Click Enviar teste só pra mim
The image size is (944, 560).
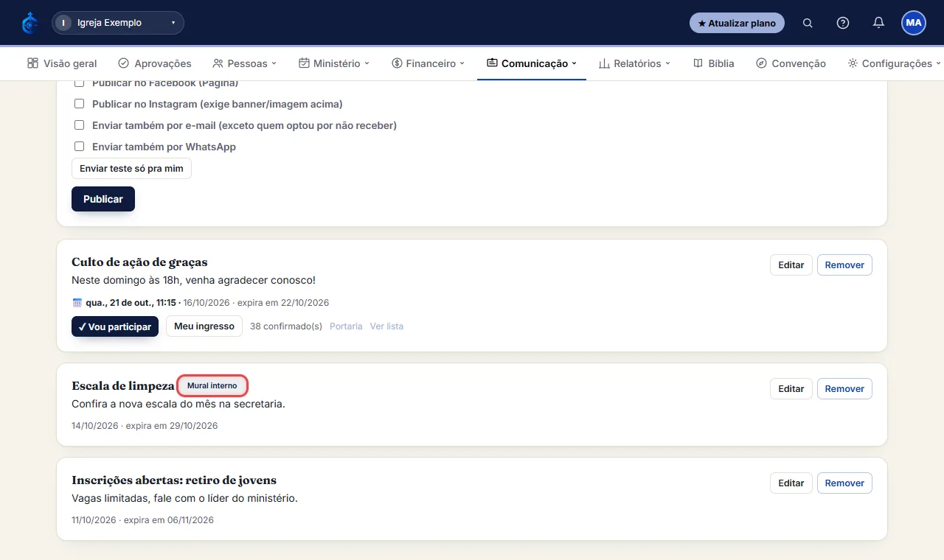131,169
